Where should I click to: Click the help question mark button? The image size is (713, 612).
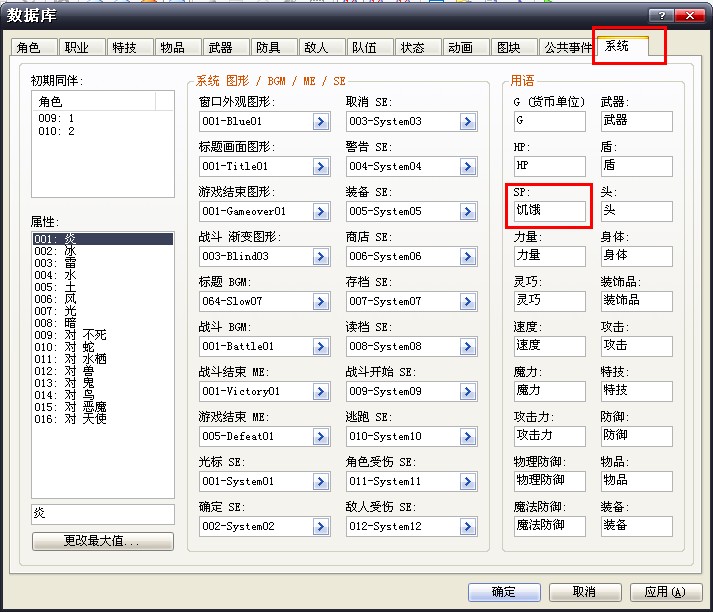(x=662, y=15)
